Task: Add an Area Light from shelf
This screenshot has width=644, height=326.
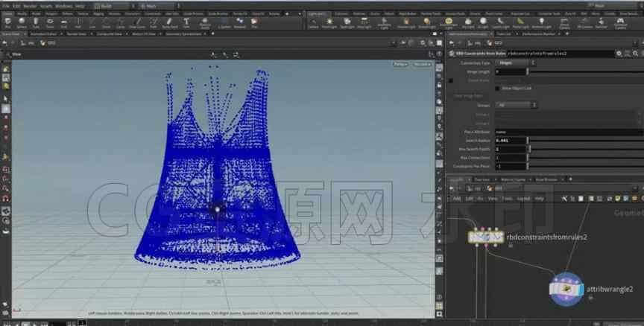Action: pyautogui.click(x=364, y=23)
